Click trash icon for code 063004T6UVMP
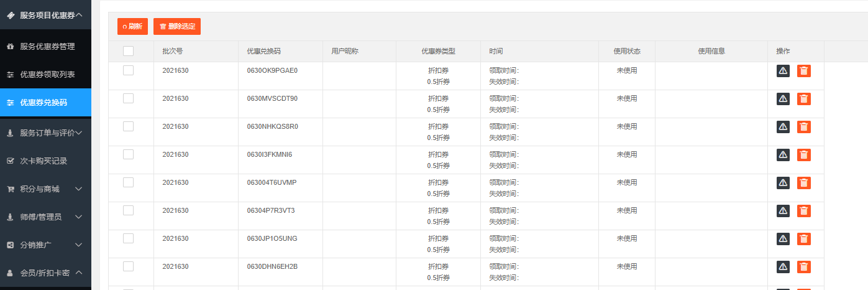The width and height of the screenshot is (868, 290). click(804, 183)
